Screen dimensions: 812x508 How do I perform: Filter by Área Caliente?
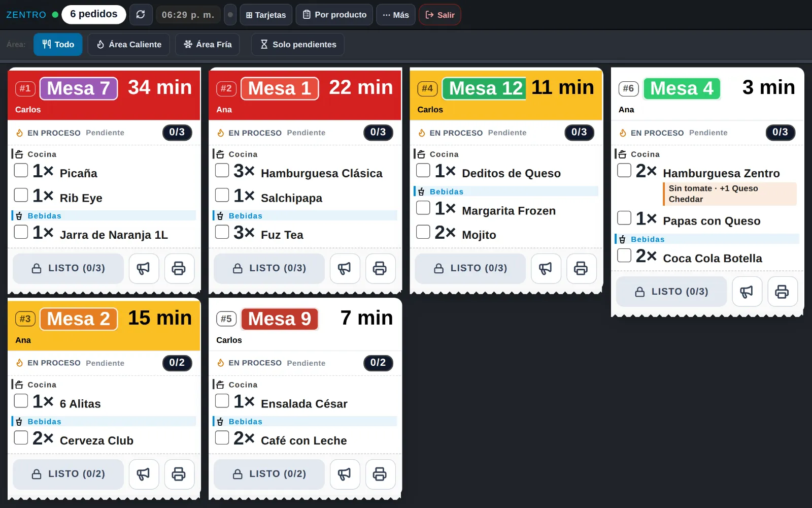pos(129,44)
